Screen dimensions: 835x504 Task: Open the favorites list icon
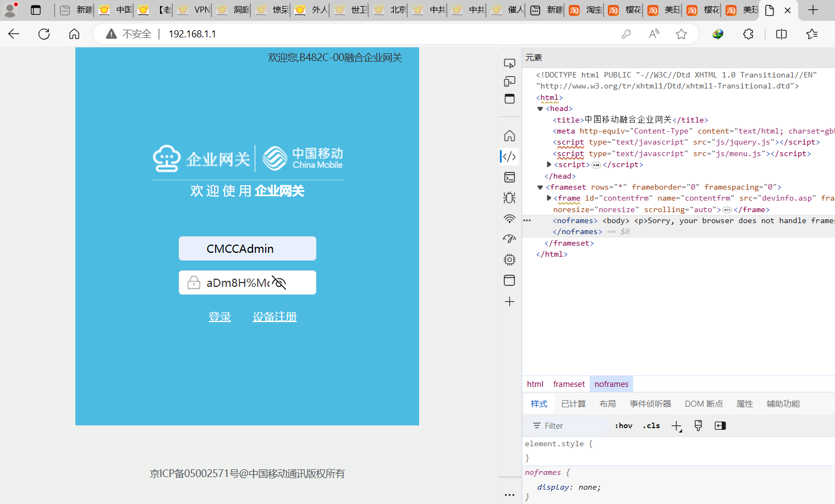tap(812, 34)
